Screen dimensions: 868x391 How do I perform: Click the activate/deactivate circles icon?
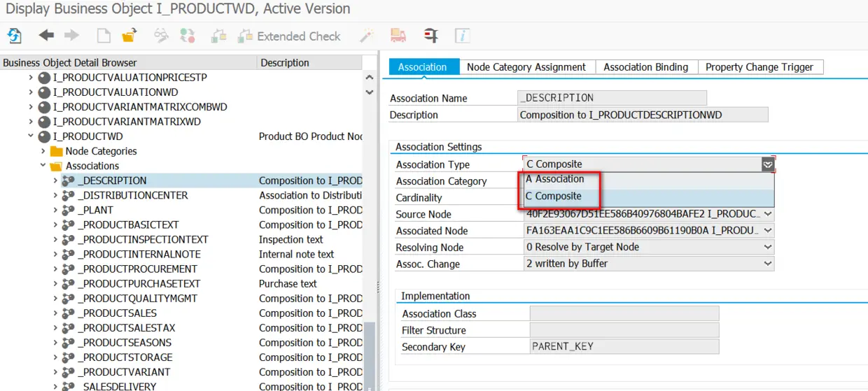tap(187, 36)
